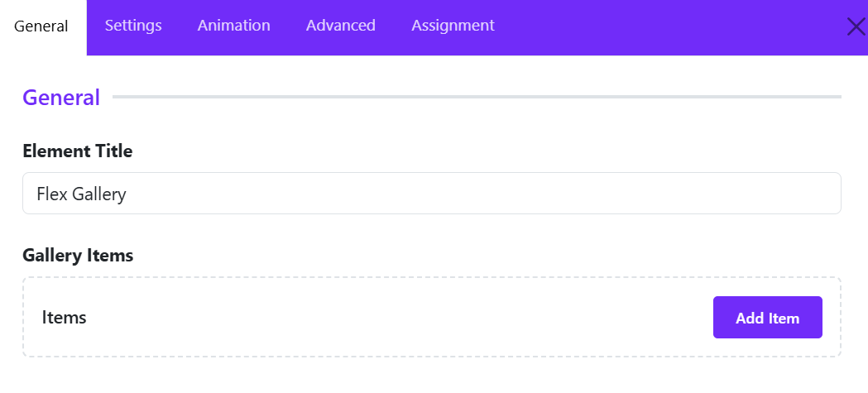Select the Assignment tab
868x393 pixels.
point(453,26)
